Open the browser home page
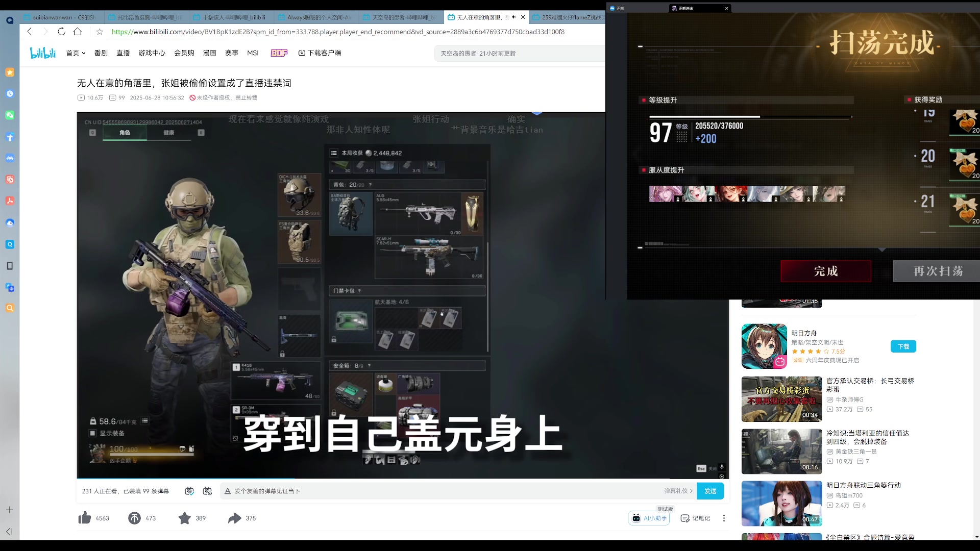This screenshot has height=551, width=980. (78, 32)
